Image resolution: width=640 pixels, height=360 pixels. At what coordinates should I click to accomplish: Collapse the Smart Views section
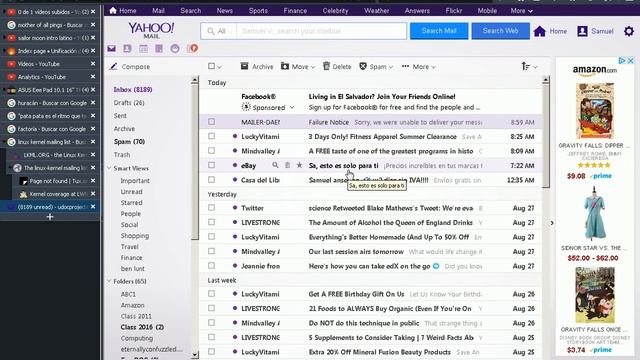109,168
